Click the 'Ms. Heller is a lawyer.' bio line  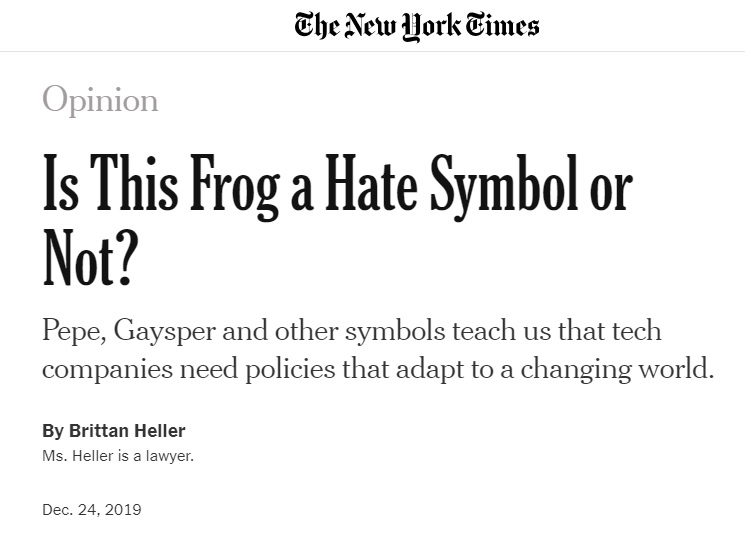pos(118,456)
